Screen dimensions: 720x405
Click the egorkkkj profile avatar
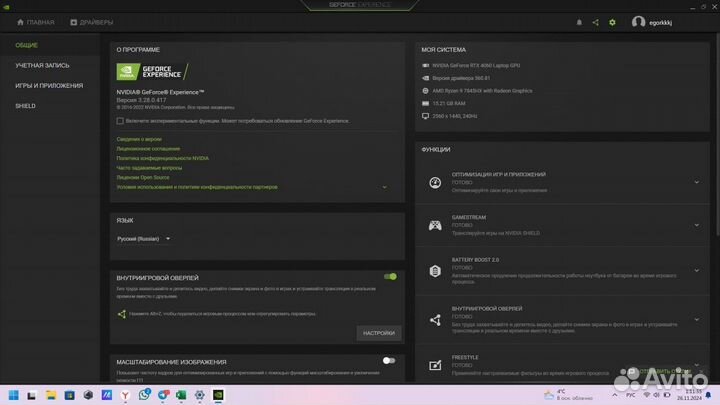pos(638,22)
